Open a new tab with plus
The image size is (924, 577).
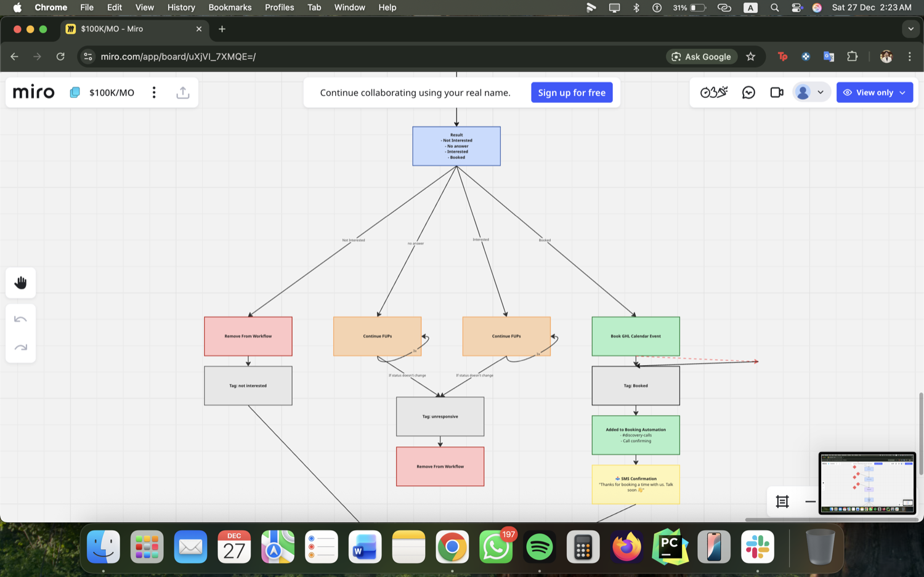222,29
